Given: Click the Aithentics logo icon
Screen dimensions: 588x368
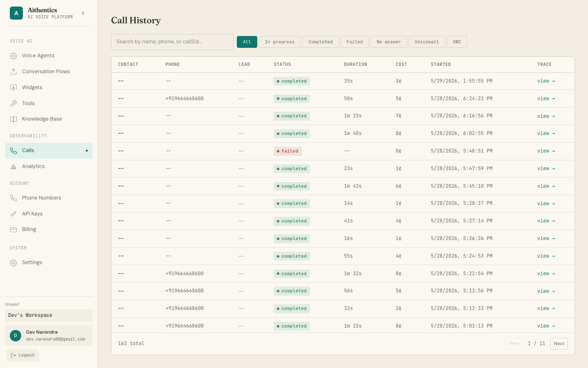Looking at the screenshot, I should click(x=16, y=13).
